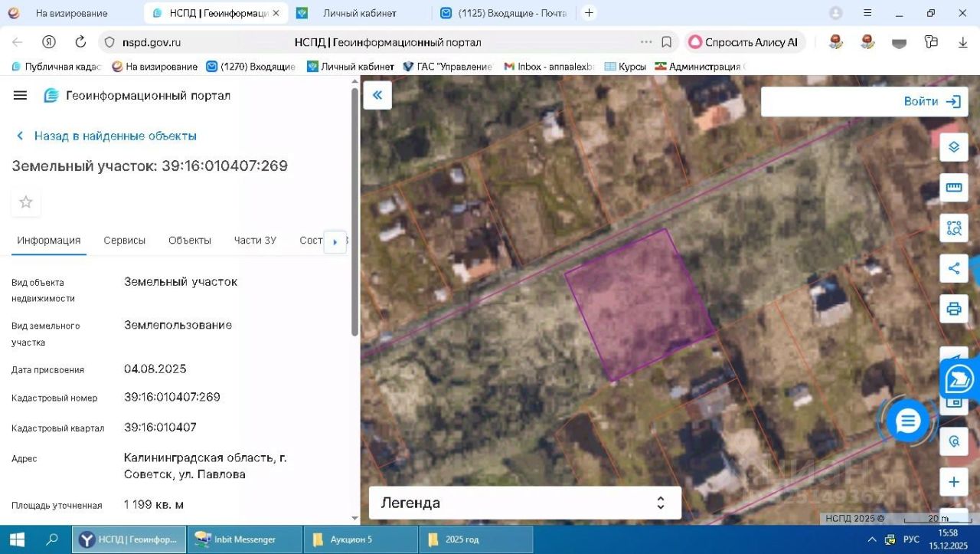Screen dimensions: 980x554
Task: Open page options three dots in address bar
Action: pos(646,42)
